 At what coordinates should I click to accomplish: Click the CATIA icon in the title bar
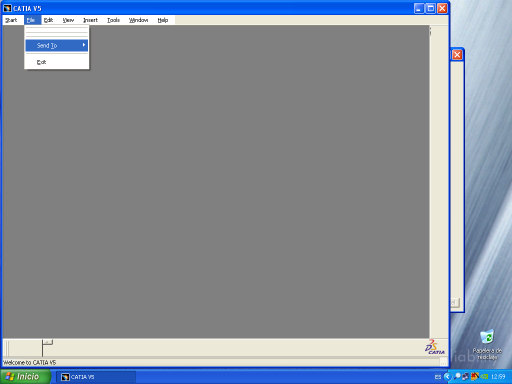(7, 8)
